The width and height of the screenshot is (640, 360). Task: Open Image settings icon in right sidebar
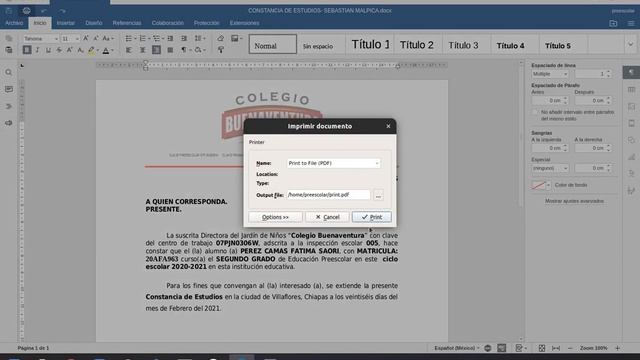pos(631,106)
